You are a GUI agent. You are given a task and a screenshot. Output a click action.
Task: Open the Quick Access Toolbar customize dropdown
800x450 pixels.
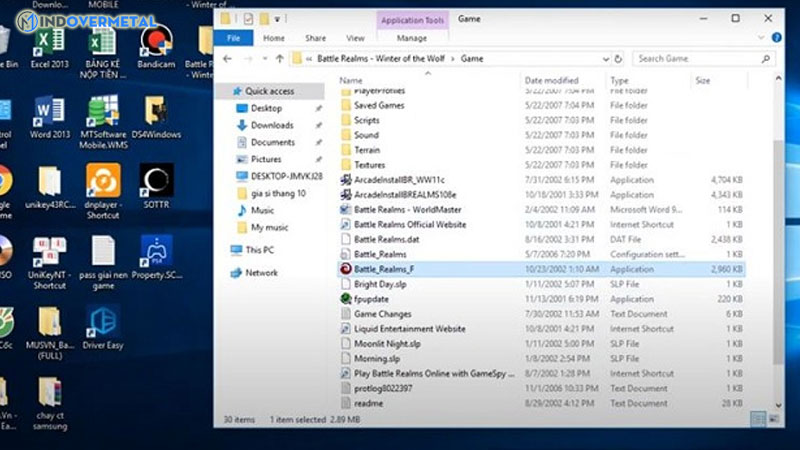pyautogui.click(x=278, y=18)
